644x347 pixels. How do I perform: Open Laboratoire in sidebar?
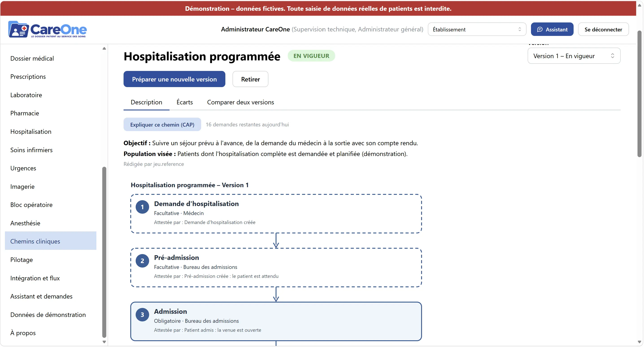pos(50,95)
